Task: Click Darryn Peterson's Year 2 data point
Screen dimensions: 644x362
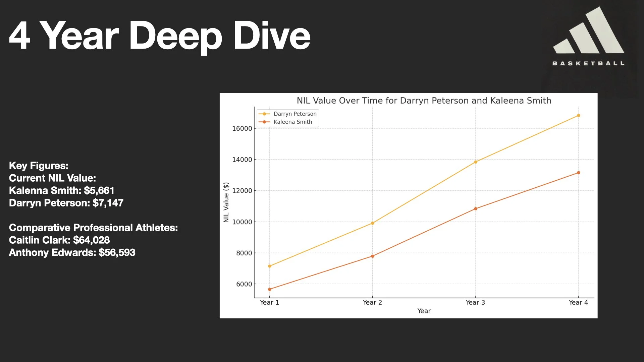Action: 372,223
